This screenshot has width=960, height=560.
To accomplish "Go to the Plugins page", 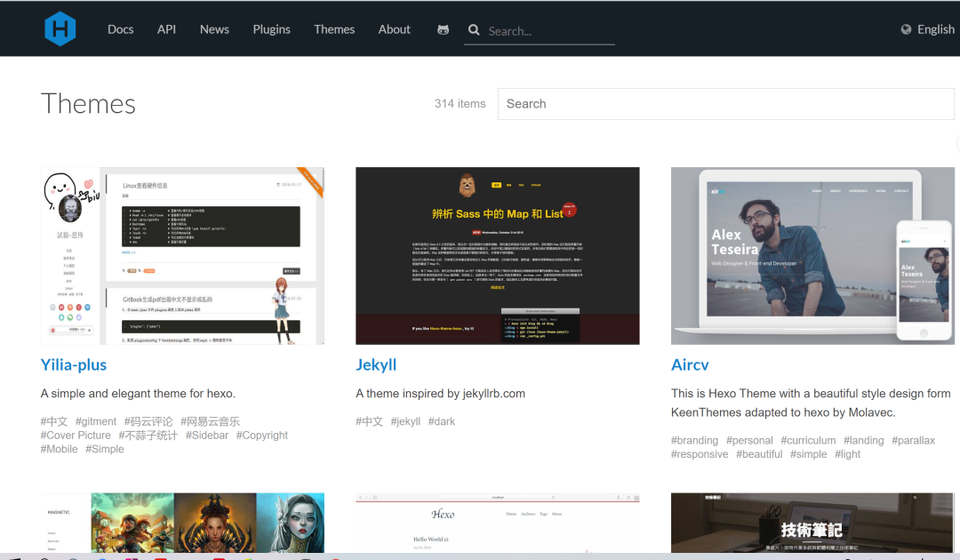I will tap(271, 29).
